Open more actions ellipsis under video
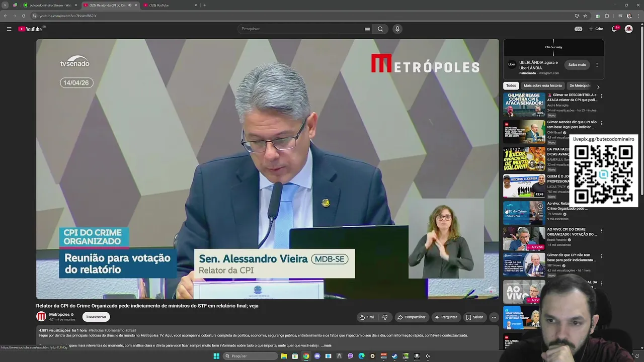The image size is (644, 362). [494, 317]
